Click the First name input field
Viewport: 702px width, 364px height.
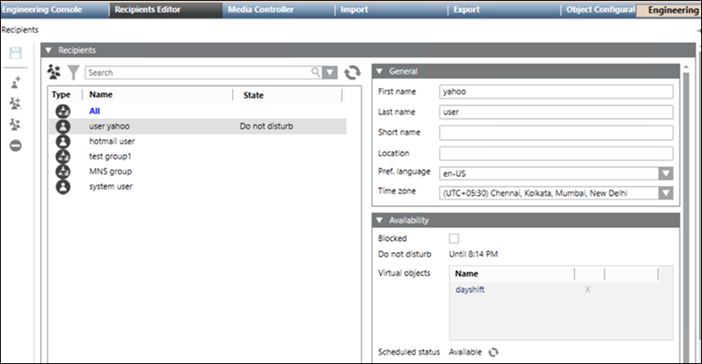(x=556, y=92)
